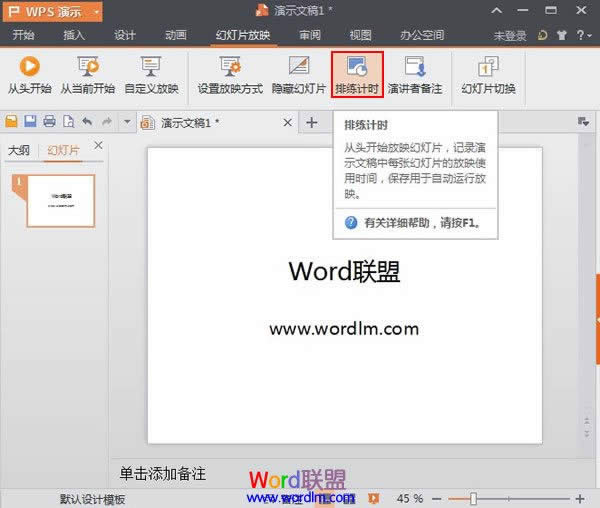600x508 pixels.
Task: Start slideshow from current slide (从当前开始)
Action: click(87, 75)
